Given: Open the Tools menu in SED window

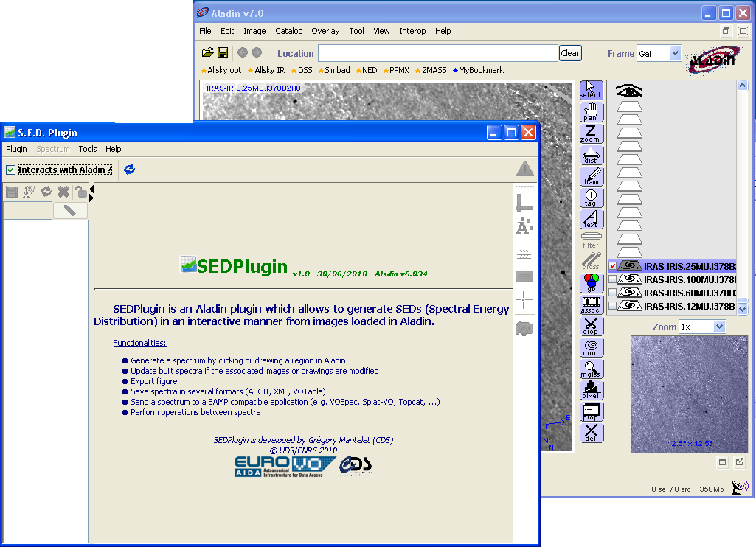Looking at the screenshot, I should click(88, 150).
